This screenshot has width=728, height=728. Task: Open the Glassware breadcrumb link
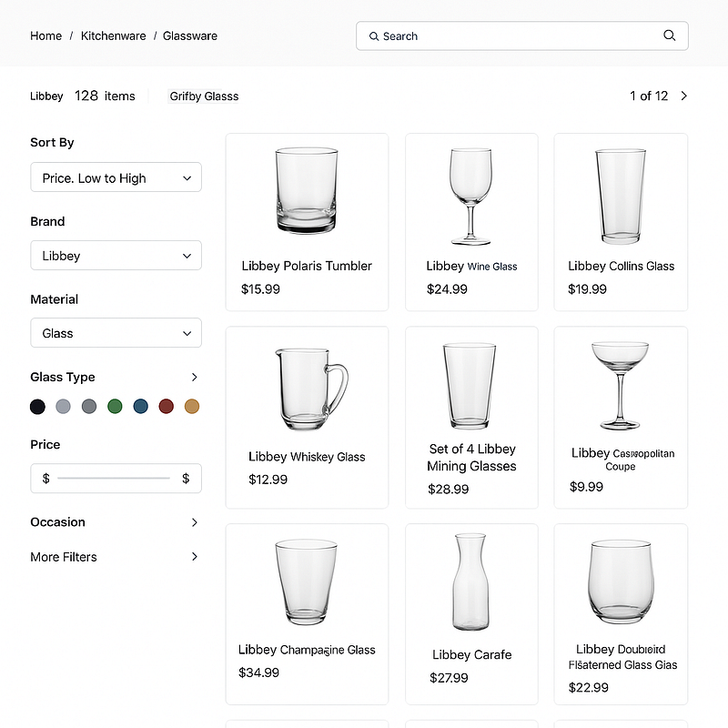190,35
